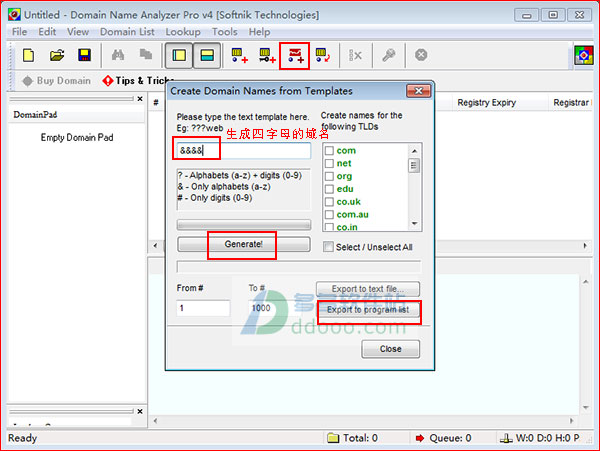Open the File menu
Viewport: 600px width, 451px height.
coord(20,32)
